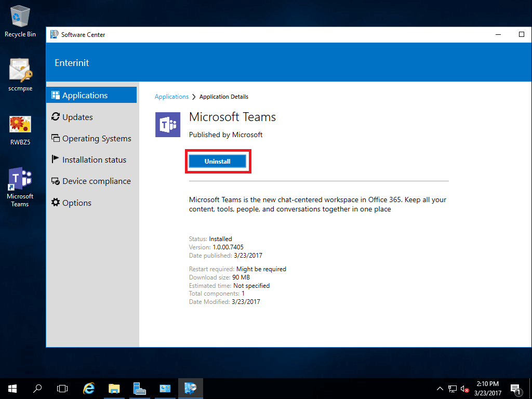Image resolution: width=532 pixels, height=399 pixels.
Task: Maximize the Software Center window
Action: 522,34
